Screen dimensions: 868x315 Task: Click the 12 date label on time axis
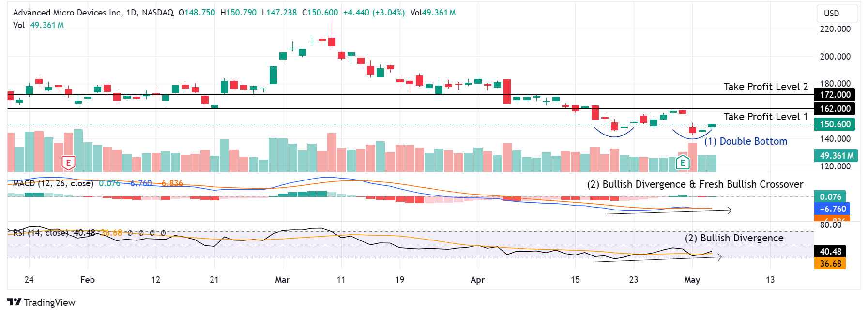coord(156,280)
